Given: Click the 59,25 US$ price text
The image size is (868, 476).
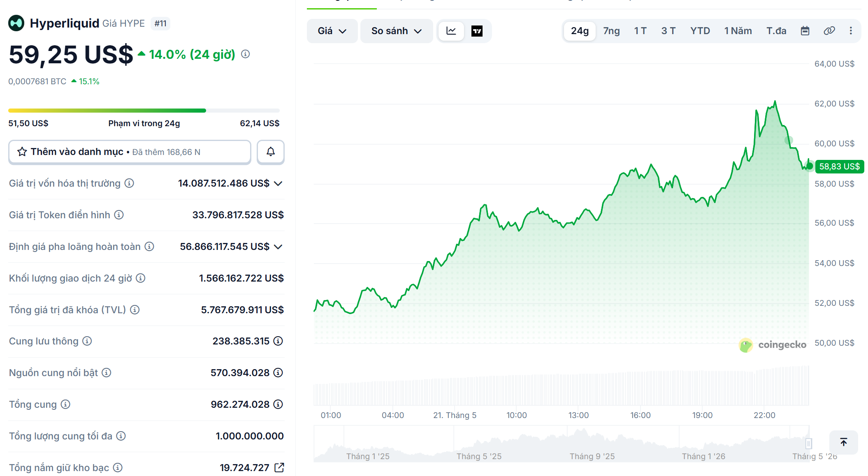Looking at the screenshot, I should tap(71, 54).
